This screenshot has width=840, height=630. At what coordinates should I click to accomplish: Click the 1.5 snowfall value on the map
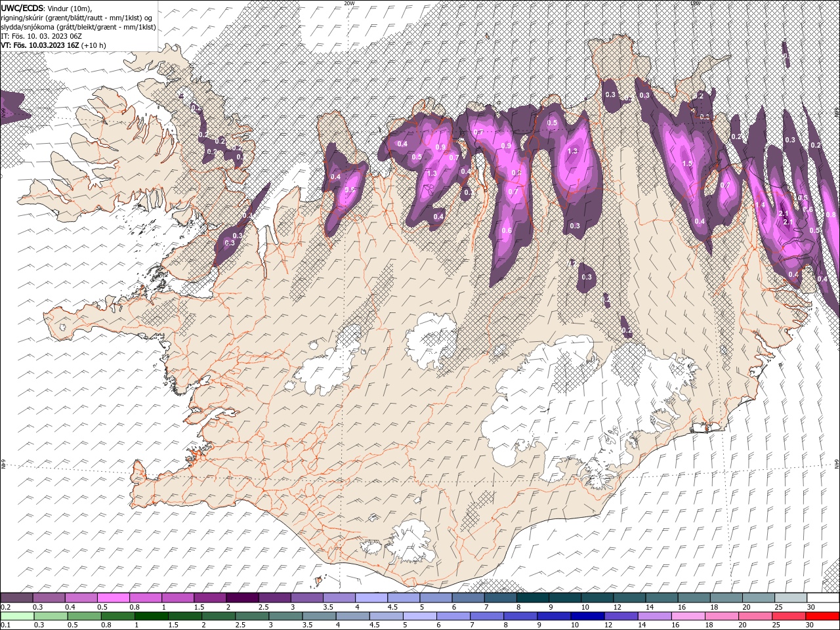click(x=687, y=163)
